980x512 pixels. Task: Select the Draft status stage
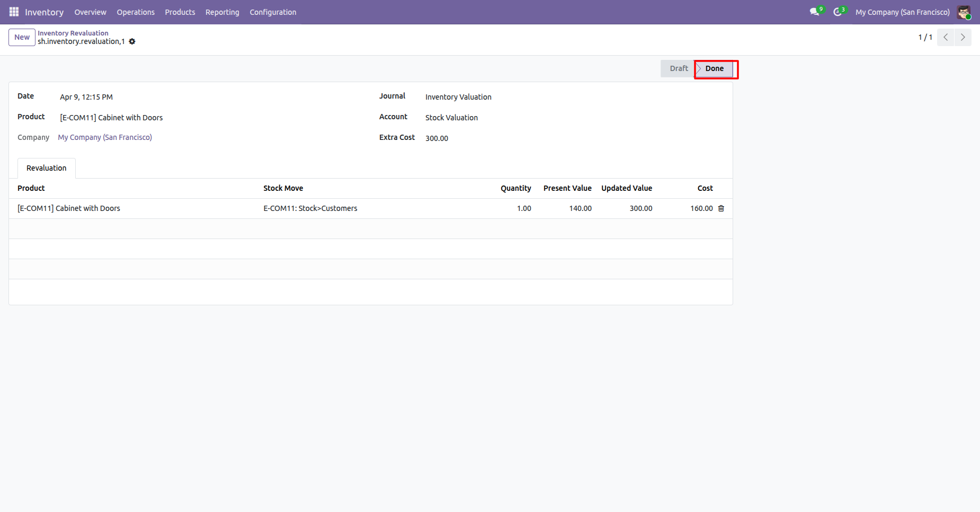point(678,68)
